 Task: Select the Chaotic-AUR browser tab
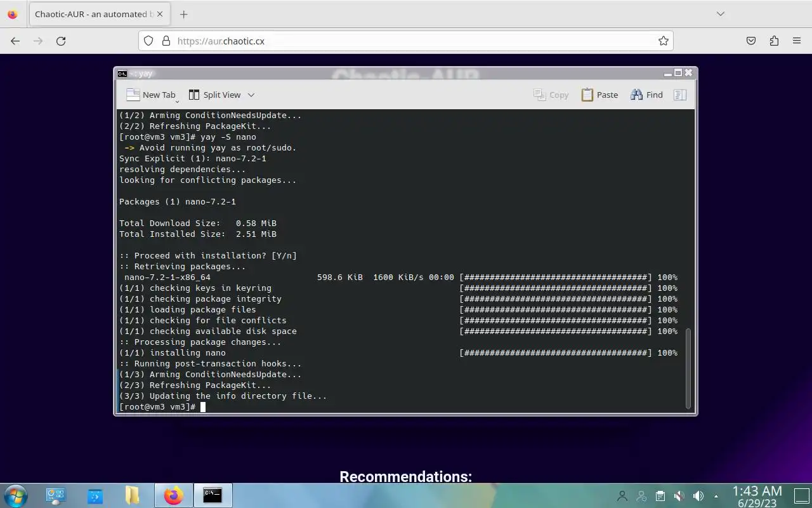[98, 14]
